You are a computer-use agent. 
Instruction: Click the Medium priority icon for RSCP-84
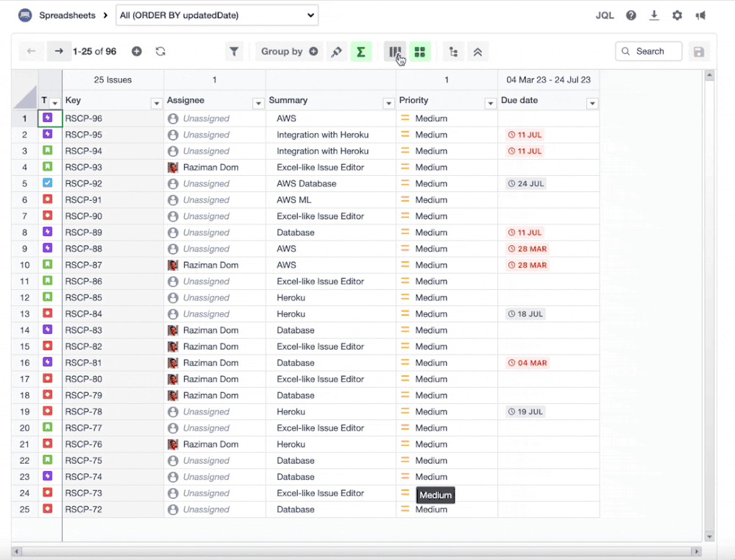[x=405, y=313]
